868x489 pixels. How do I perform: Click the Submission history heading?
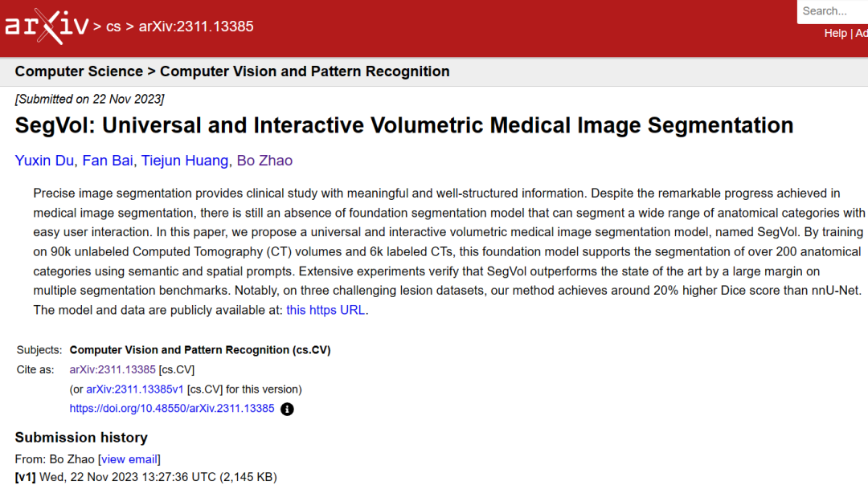tap(81, 438)
